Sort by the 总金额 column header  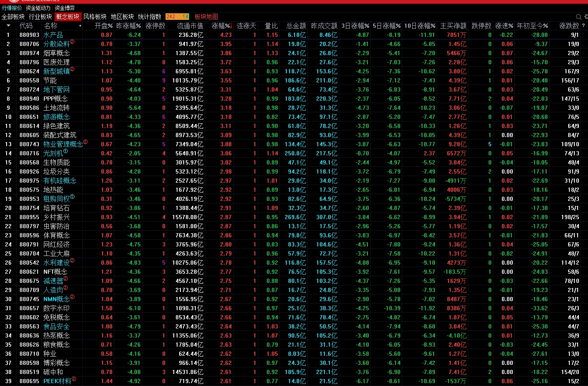pyautogui.click(x=296, y=26)
